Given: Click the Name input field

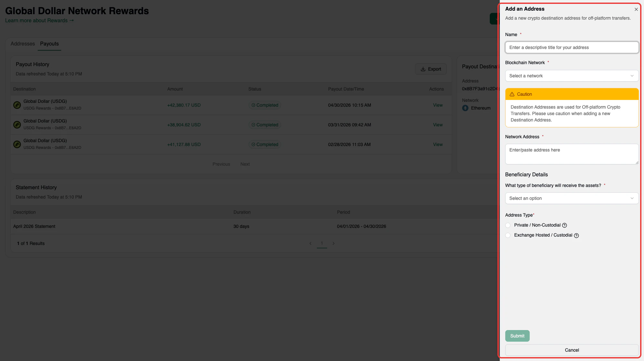Looking at the screenshot, I should pyautogui.click(x=572, y=47).
